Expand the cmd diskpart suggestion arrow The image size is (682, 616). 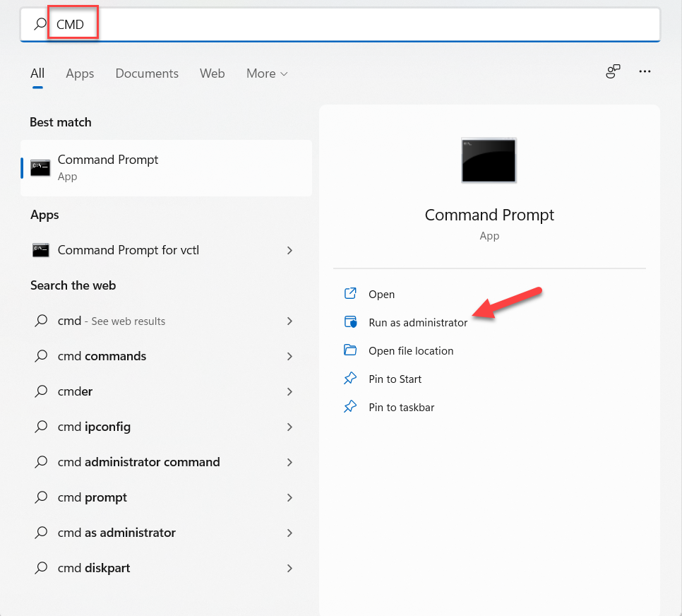pos(289,568)
